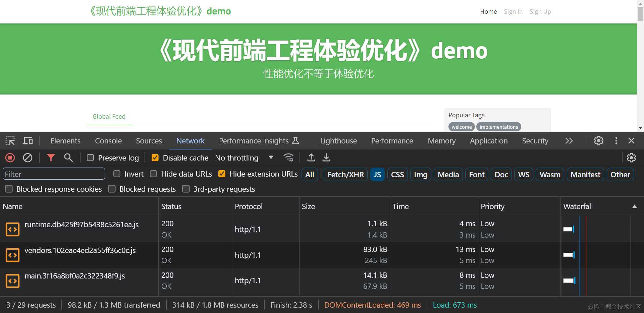Open the Lighthouse tab
This screenshot has width=644, height=313.
click(x=338, y=141)
